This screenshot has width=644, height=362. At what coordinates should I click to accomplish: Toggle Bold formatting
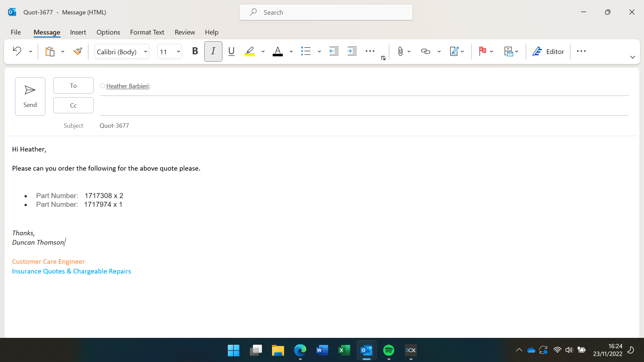coord(195,51)
